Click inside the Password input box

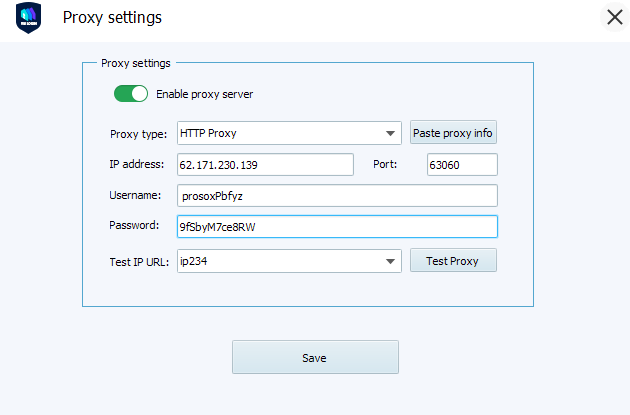click(336, 227)
